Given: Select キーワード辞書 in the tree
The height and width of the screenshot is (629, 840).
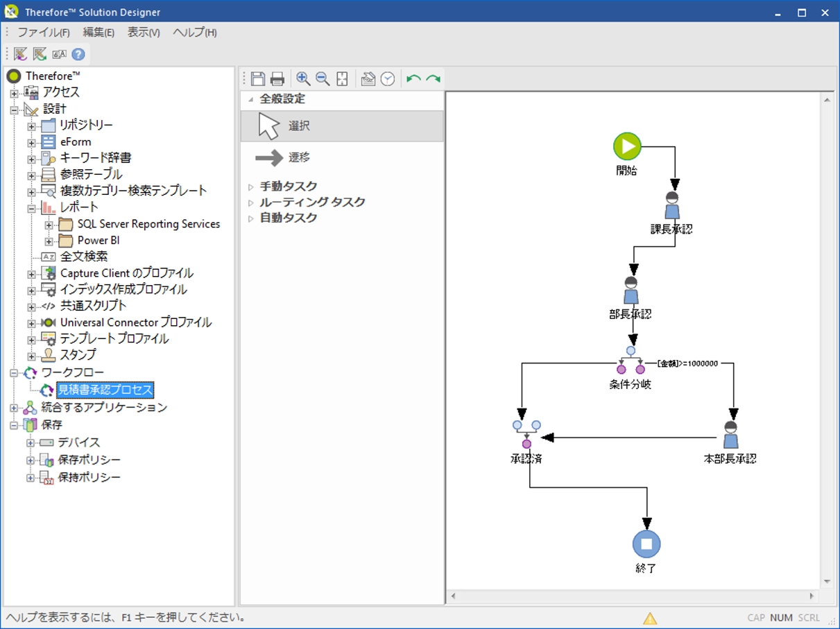Looking at the screenshot, I should point(96,158).
